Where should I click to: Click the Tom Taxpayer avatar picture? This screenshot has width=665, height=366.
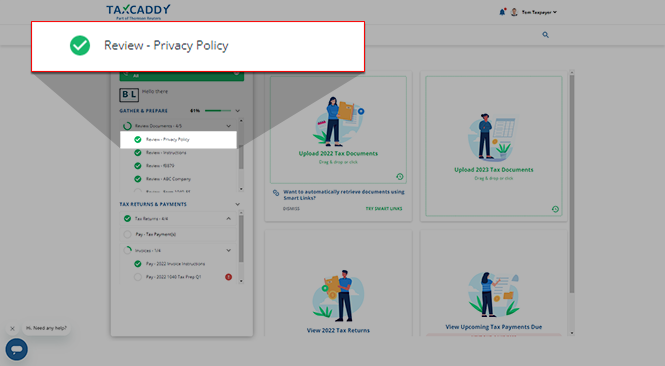514,12
